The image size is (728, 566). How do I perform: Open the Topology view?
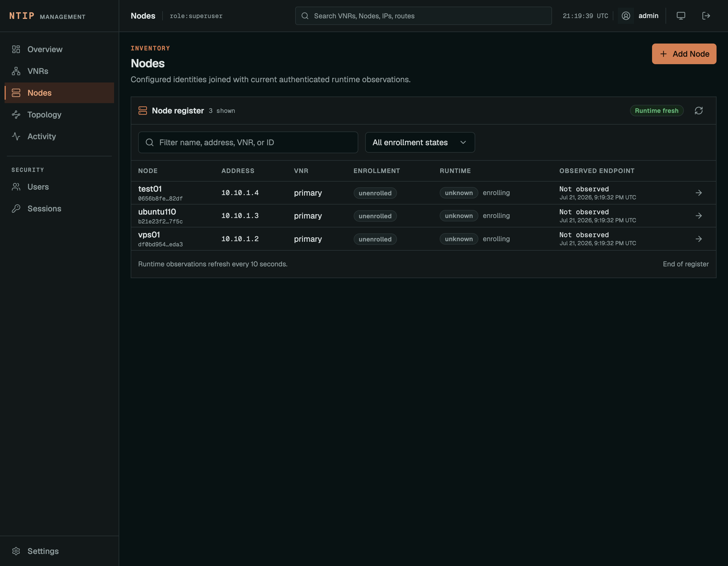pyautogui.click(x=59, y=115)
